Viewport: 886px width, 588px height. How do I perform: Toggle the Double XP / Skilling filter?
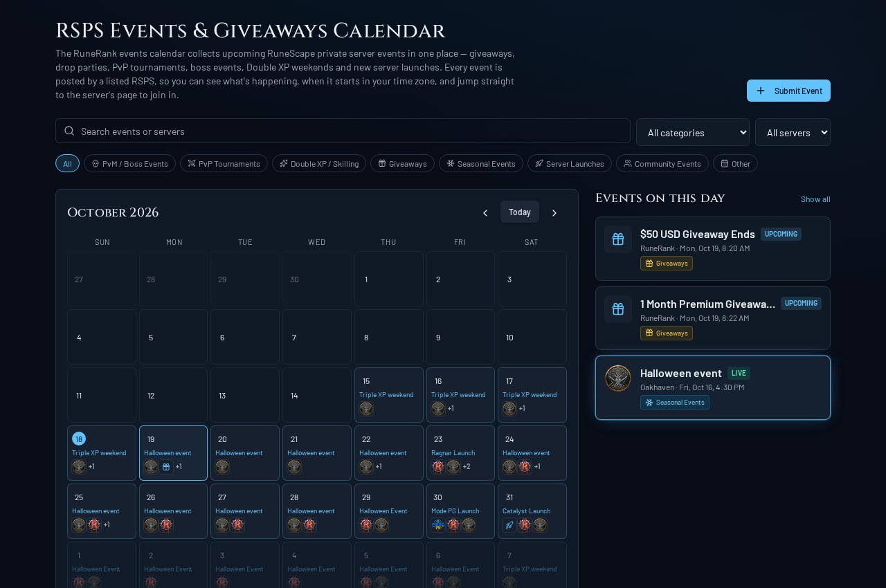pos(319,163)
